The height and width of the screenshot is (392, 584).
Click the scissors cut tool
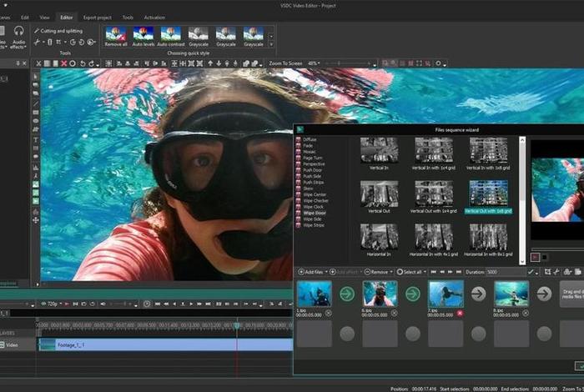(37, 42)
